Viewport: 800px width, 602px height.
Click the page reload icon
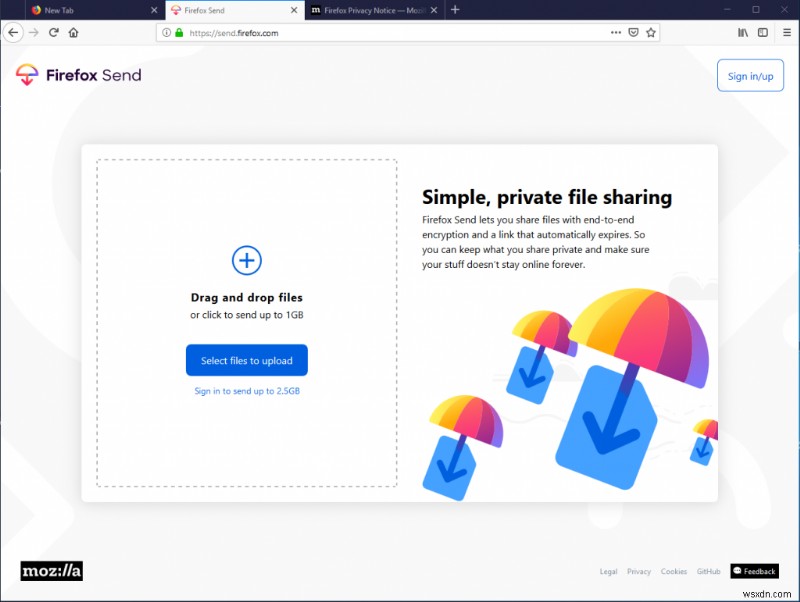[x=53, y=32]
